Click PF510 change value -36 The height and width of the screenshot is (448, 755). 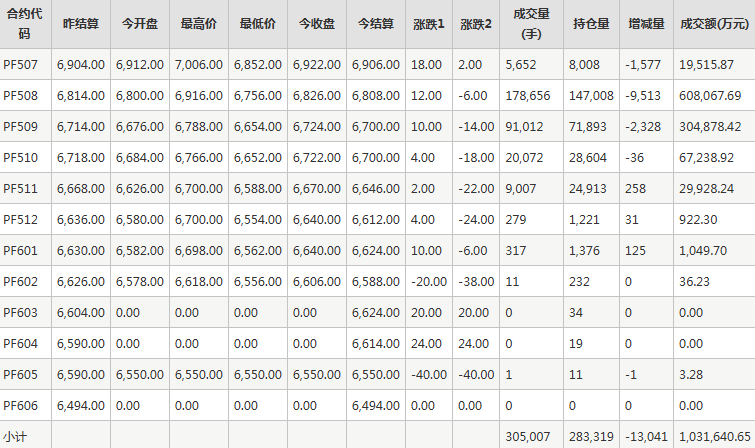click(635, 158)
